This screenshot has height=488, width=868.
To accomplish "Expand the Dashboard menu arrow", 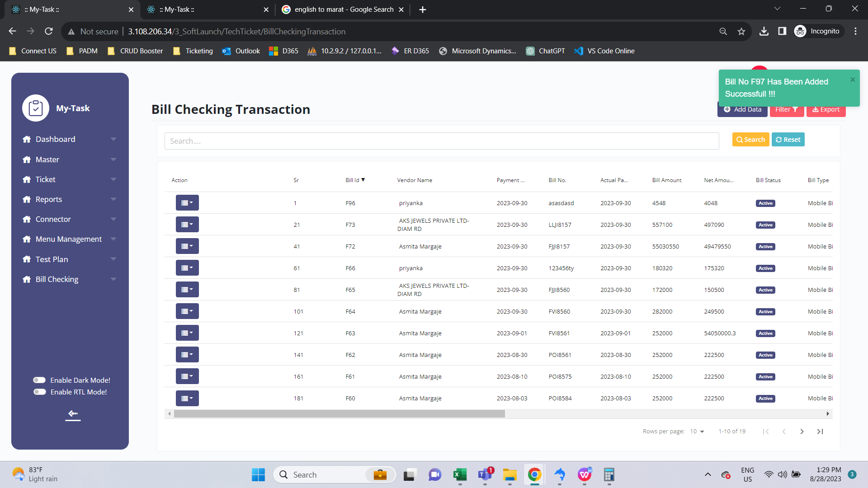I will [x=113, y=139].
